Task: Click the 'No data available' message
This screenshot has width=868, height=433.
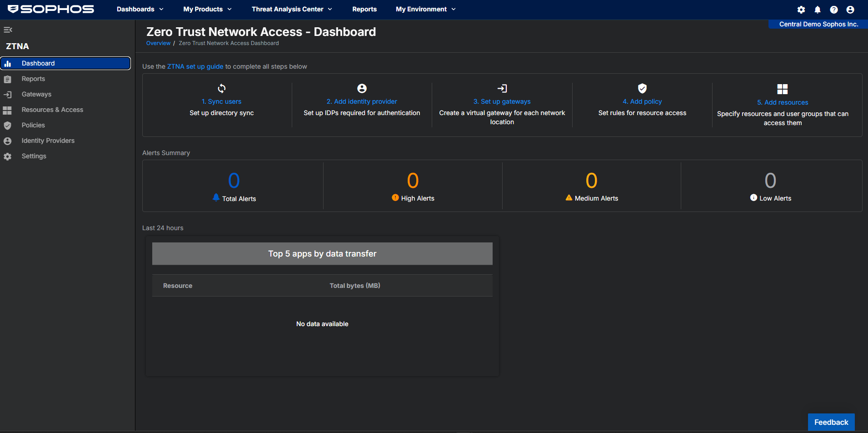Action: (322, 324)
